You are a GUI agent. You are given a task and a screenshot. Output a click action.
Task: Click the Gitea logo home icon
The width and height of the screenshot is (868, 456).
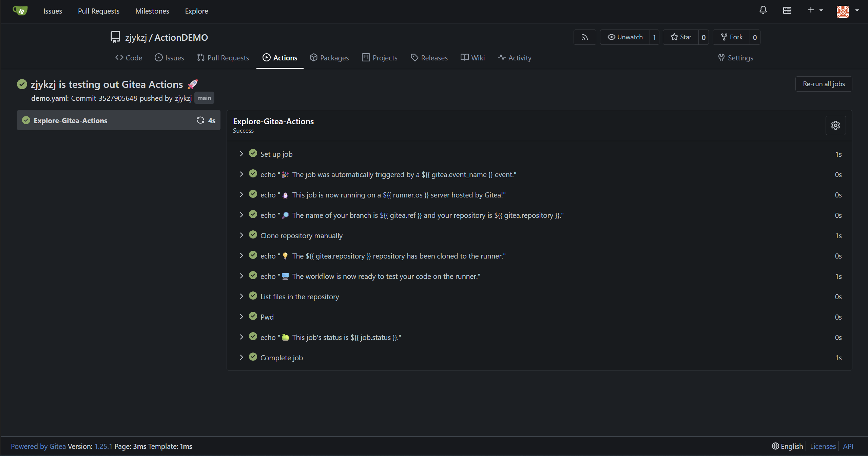20,11
